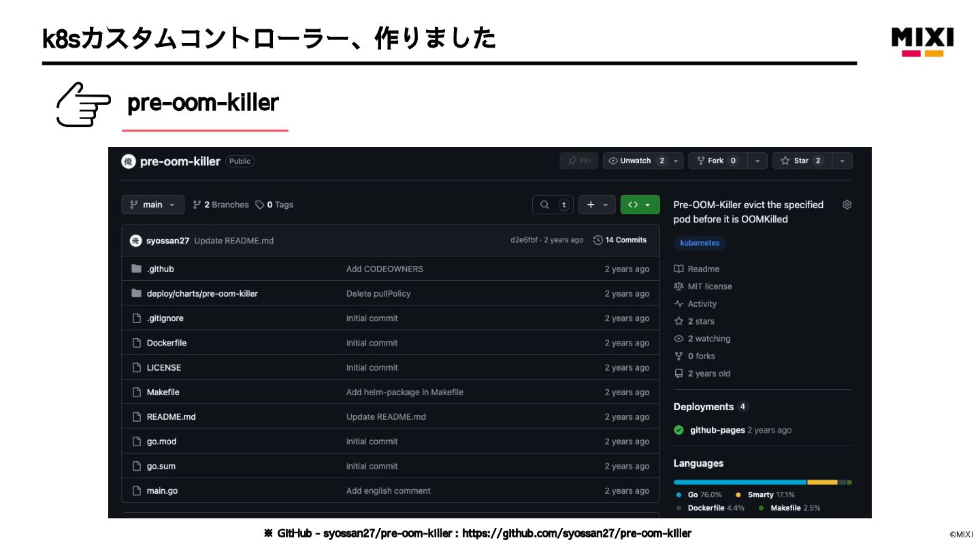This screenshot has width=980, height=551.
Task: Click the .gitignore file icon
Action: pos(136,318)
